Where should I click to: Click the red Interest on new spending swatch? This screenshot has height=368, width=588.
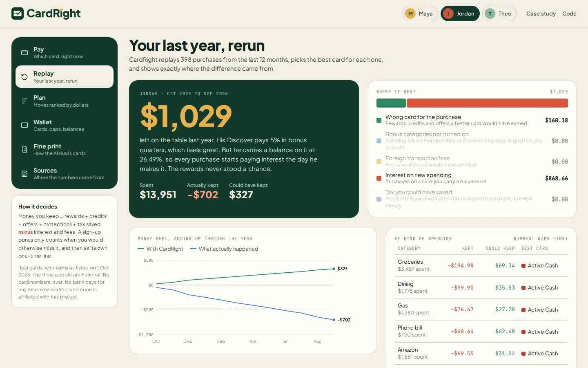[x=379, y=178]
